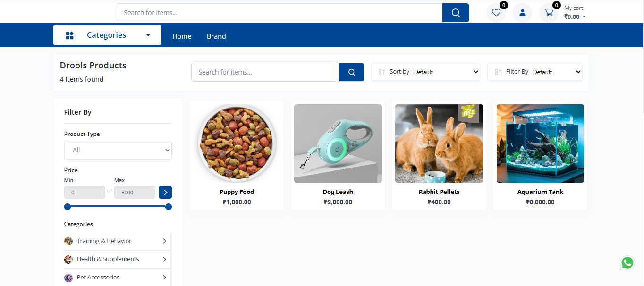This screenshot has height=286, width=644.
Task: Click the shopping cart icon
Action: click(549, 13)
